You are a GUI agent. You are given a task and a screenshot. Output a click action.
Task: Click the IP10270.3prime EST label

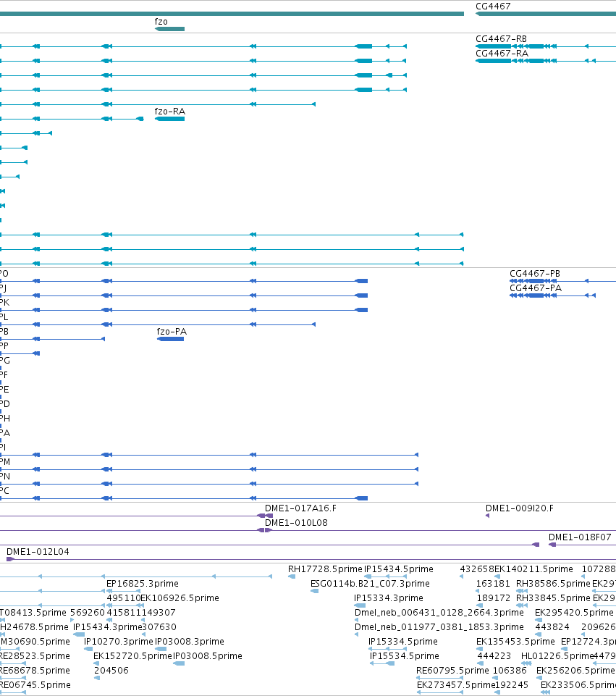(119, 642)
